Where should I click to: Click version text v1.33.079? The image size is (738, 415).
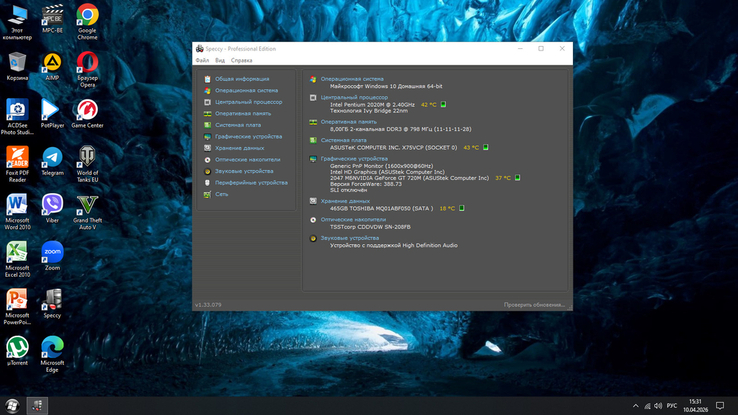point(208,305)
